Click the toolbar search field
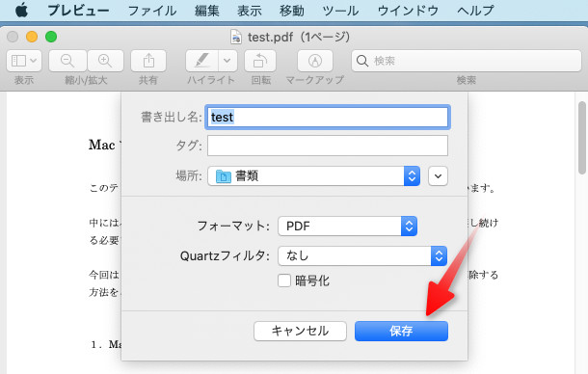Screen dimensions: 588x374 pyautogui.click(x=467, y=61)
